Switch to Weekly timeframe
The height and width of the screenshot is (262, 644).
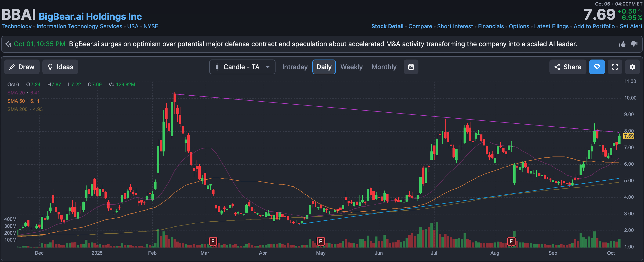click(351, 67)
